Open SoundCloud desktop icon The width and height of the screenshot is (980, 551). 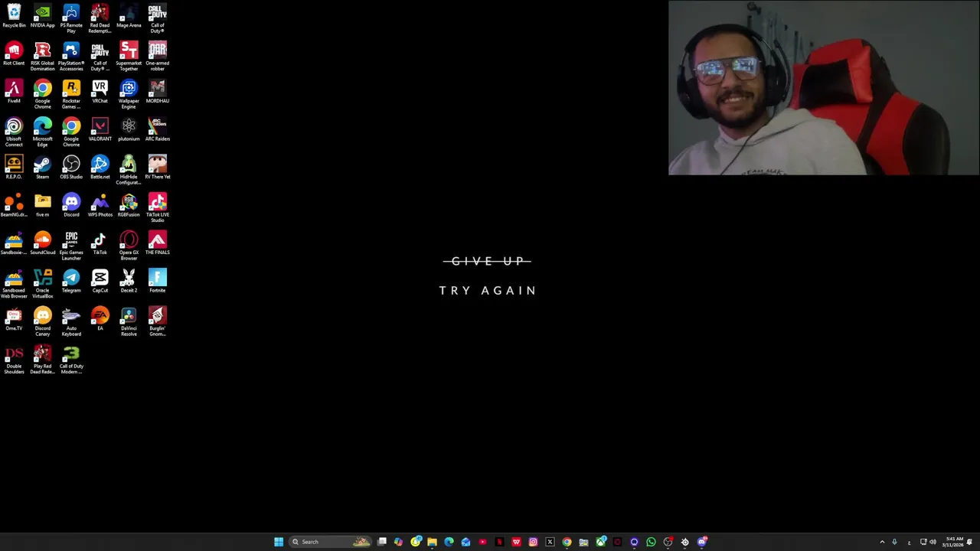pos(42,243)
